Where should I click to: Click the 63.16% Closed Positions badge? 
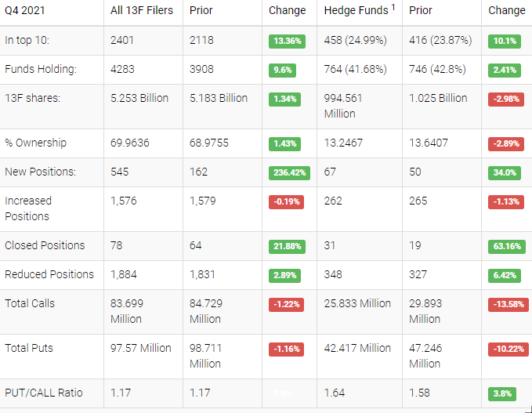[505, 246]
